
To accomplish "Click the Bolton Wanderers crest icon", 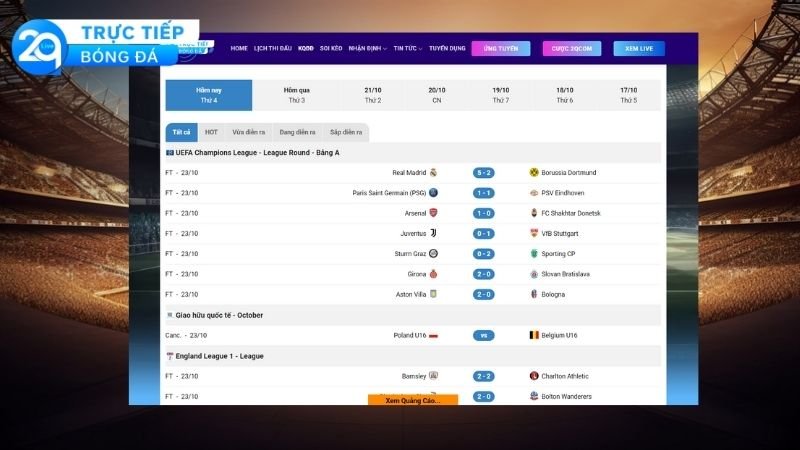I will click(x=534, y=396).
